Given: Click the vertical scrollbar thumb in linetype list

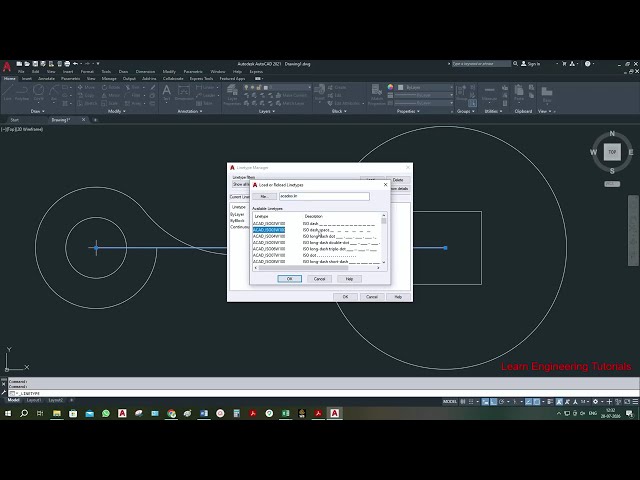Looking at the screenshot, I should coord(384,221).
